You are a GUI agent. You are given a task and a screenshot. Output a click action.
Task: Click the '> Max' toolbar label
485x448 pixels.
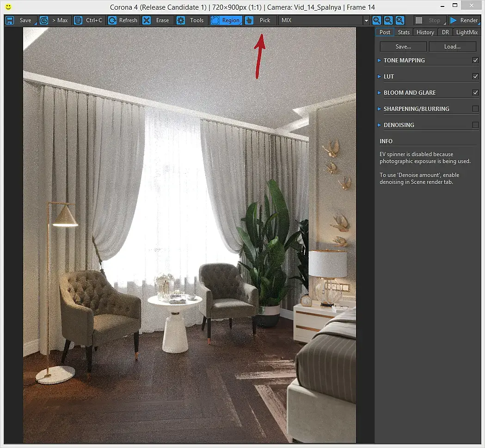60,20
